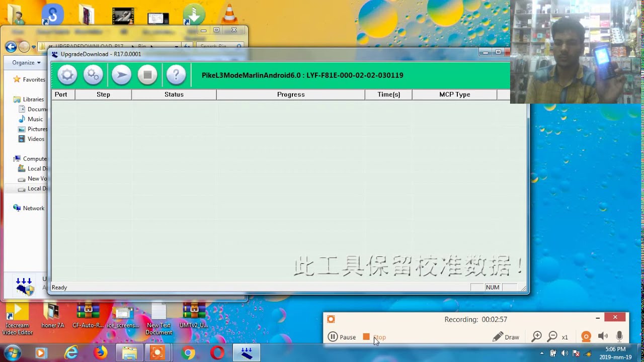This screenshot has height=362, width=644.
Task: Start downloading with the arrow button
Action: tap(121, 75)
